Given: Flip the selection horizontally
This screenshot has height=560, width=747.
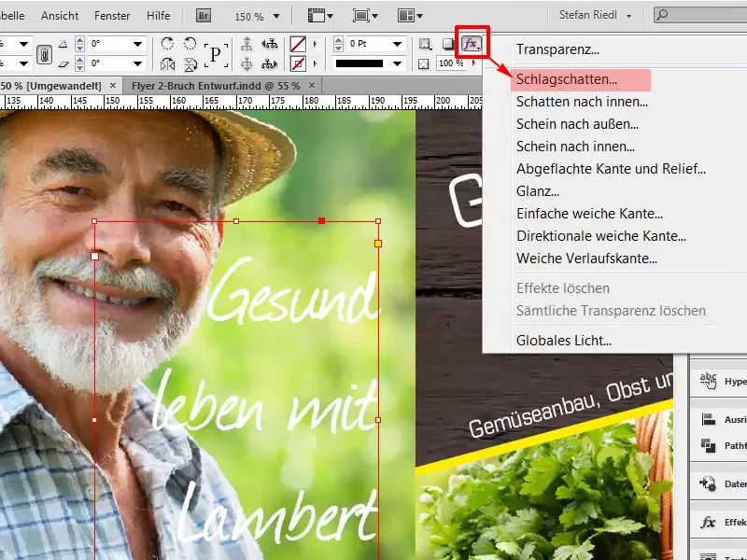Looking at the screenshot, I should click(167, 63).
